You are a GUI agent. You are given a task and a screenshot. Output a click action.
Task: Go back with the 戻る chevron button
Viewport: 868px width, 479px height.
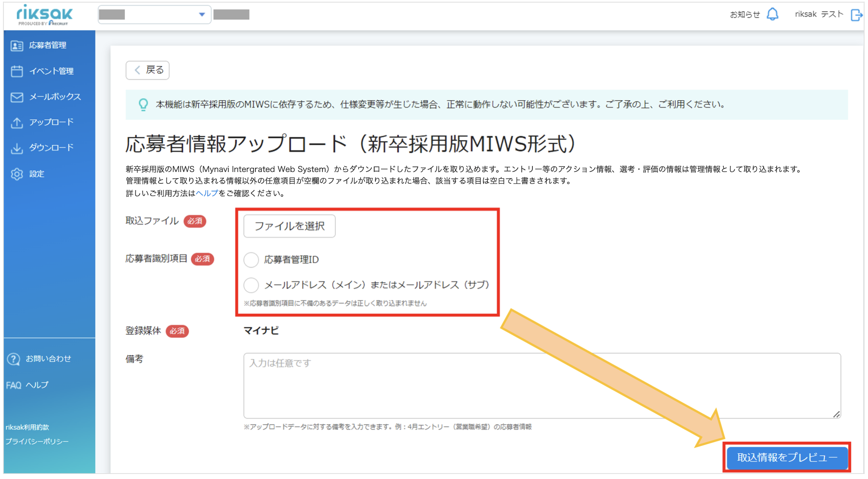[148, 70]
